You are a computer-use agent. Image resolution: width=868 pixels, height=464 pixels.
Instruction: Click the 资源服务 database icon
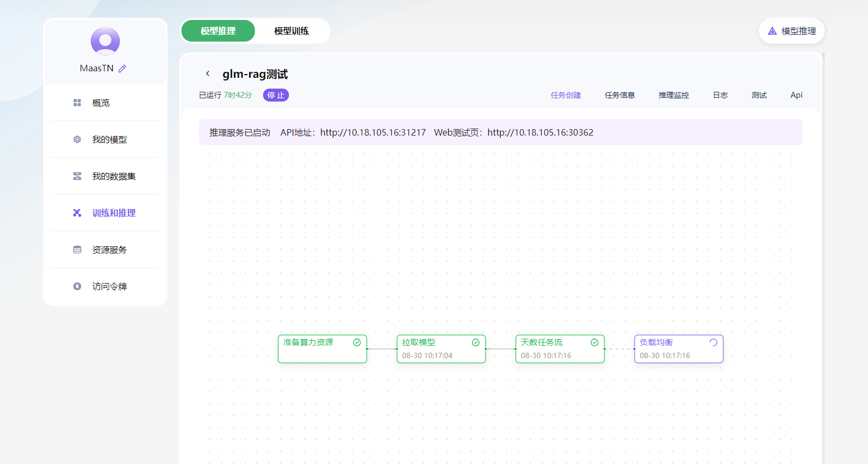pyautogui.click(x=77, y=250)
